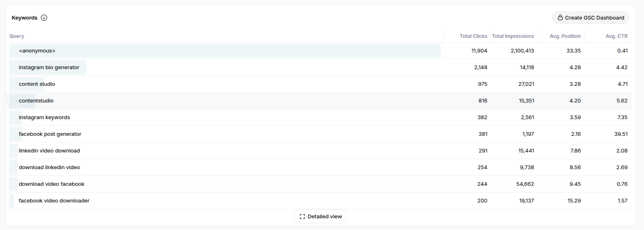Click the 15,351 impressions value
The image size is (644, 230).
pos(526,101)
